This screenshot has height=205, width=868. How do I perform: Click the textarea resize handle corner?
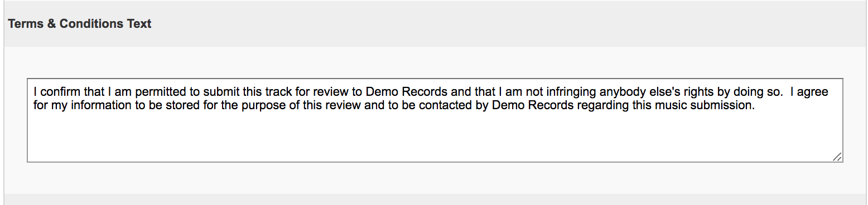(837, 157)
